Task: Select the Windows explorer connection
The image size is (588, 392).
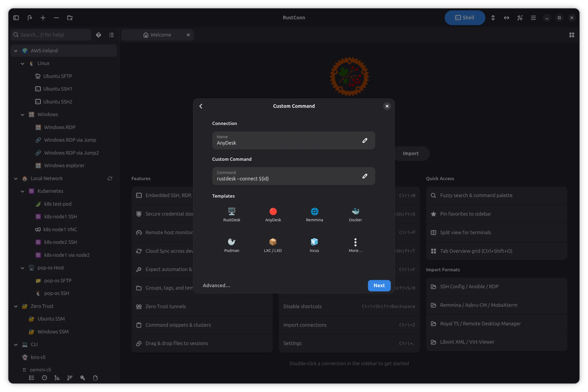Action: point(64,166)
